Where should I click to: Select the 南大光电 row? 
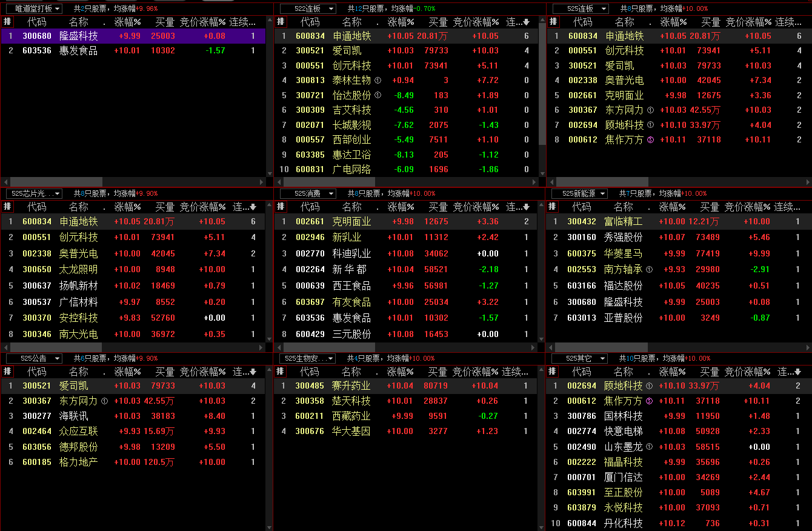tap(133, 334)
